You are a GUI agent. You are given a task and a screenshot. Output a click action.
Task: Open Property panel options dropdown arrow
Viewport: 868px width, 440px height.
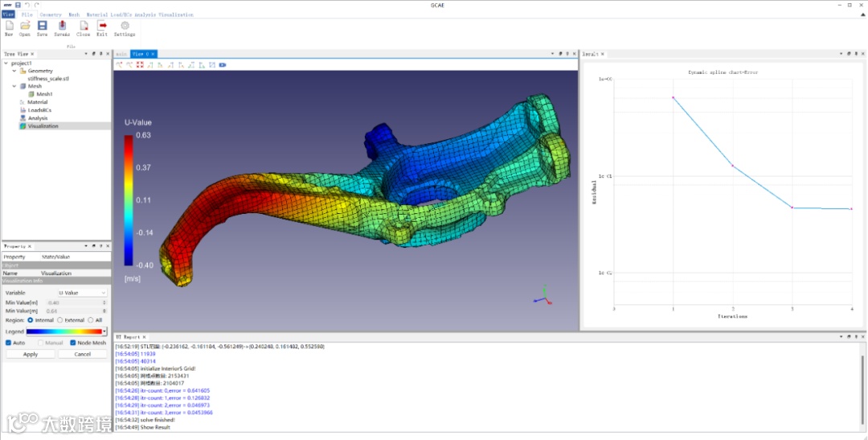[x=86, y=246]
